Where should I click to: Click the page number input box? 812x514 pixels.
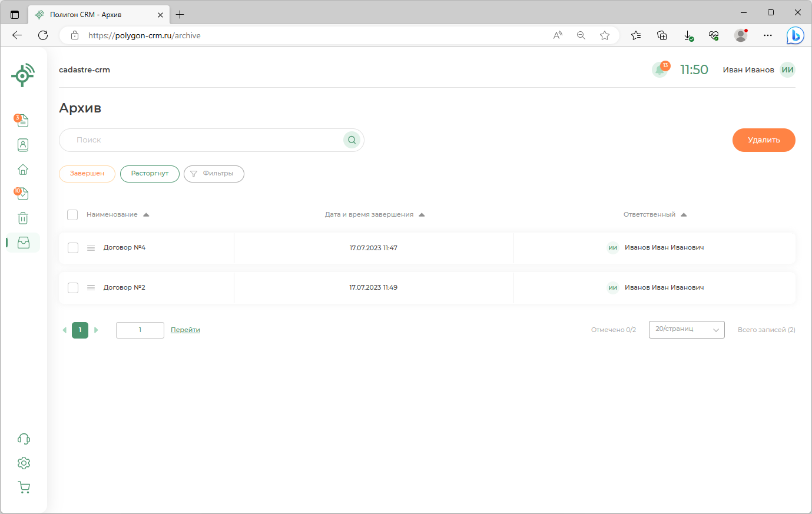tap(140, 330)
